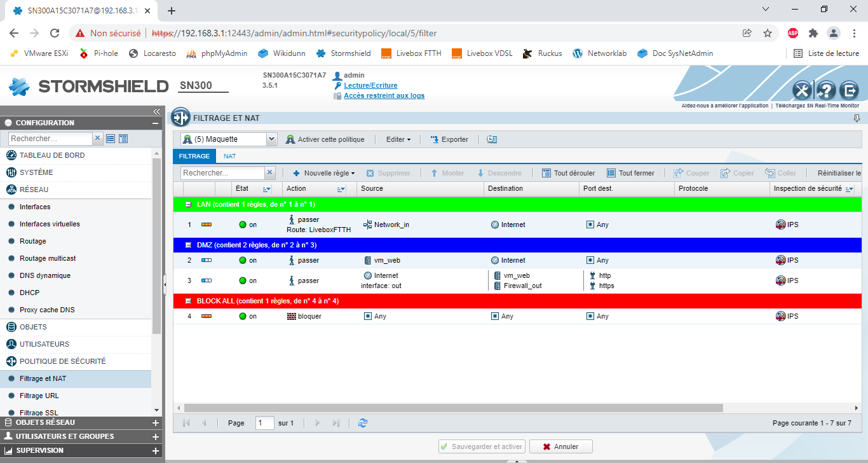
Task: Go to the previous page of rules
Action: point(204,423)
